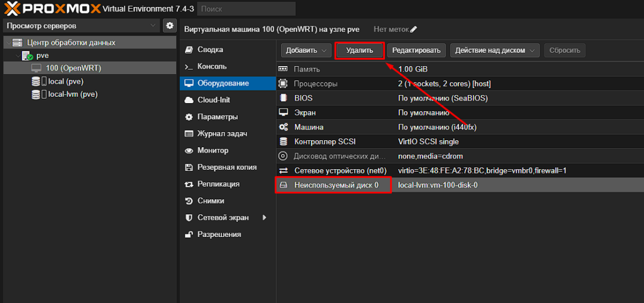Click the edit tags pencil icon
Screen dimensions: 644x303
[x=414, y=30]
